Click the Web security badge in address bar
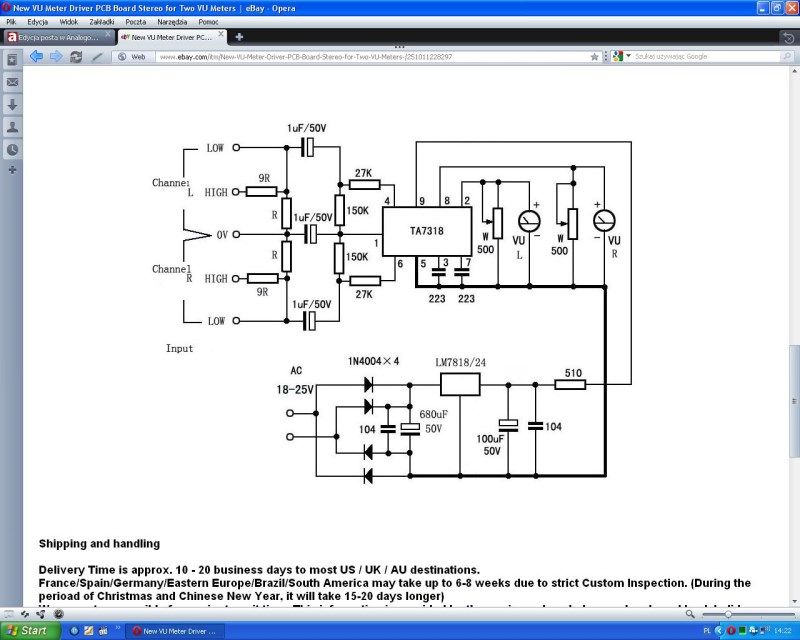 click(x=132, y=57)
